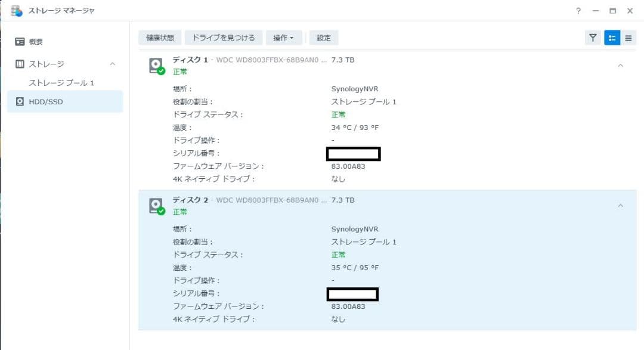
Task: Click the help question mark icon
Action: [577, 11]
